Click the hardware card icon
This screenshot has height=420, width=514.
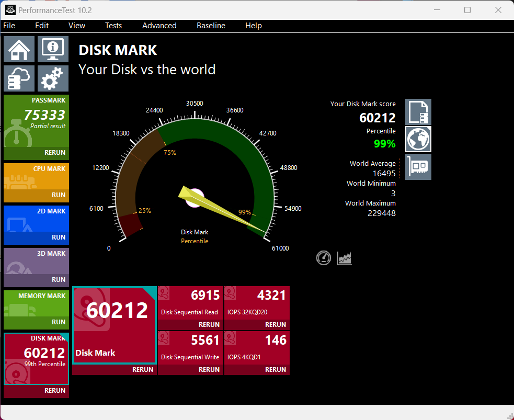pos(418,167)
